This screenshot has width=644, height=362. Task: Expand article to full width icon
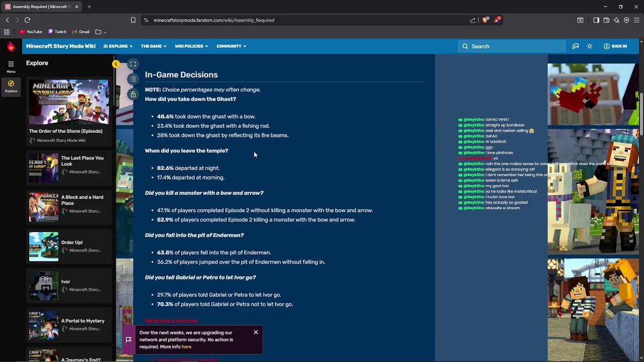[133, 64]
